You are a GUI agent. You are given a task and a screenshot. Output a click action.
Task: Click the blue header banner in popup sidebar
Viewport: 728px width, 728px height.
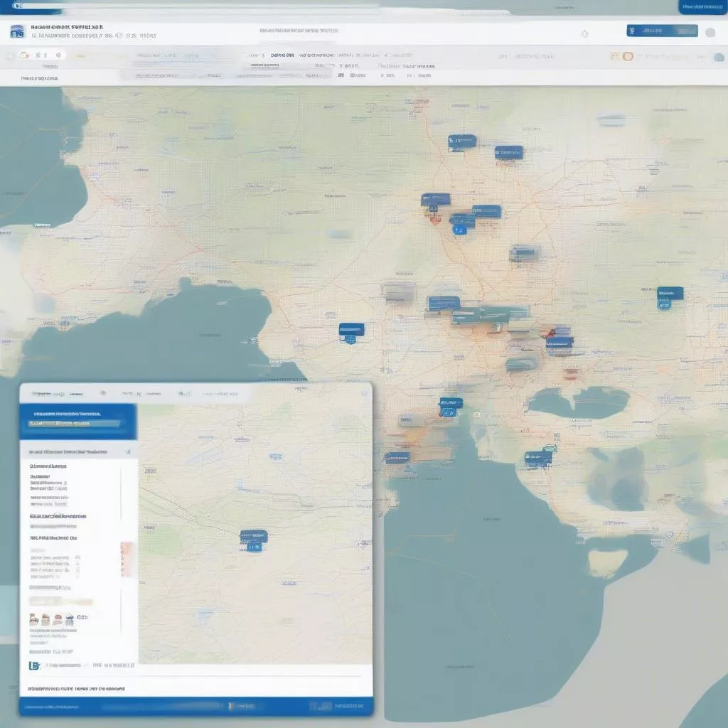pyautogui.click(x=77, y=421)
